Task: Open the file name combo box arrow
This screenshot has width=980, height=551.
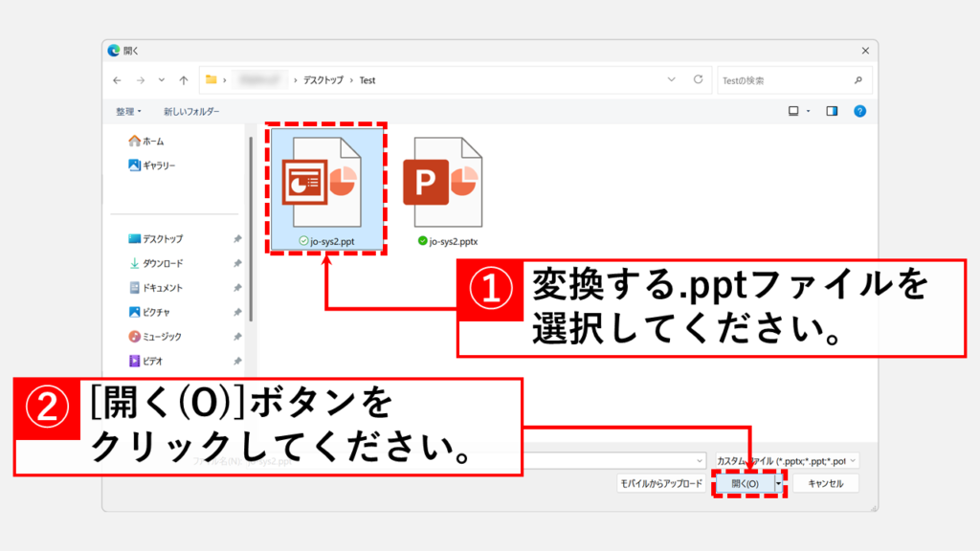Action: pyautogui.click(x=699, y=461)
